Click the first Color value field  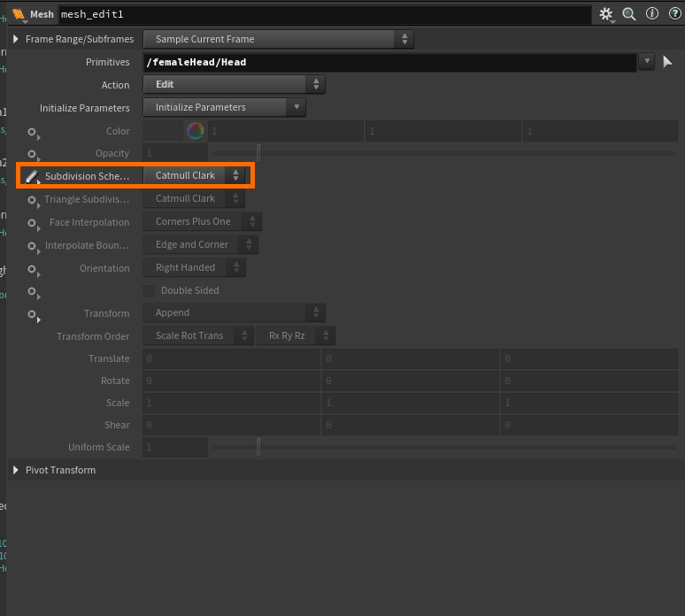(286, 131)
